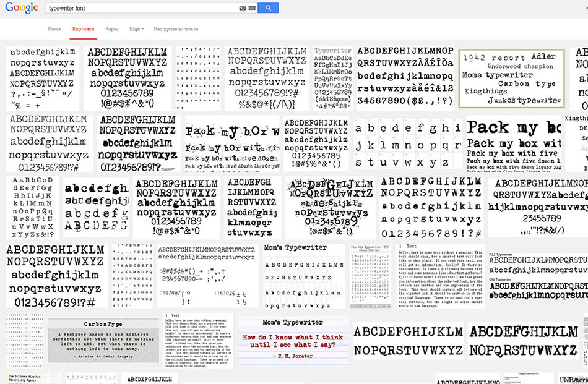Switch to the Поиск tab
The image size is (588, 384).
tap(54, 29)
